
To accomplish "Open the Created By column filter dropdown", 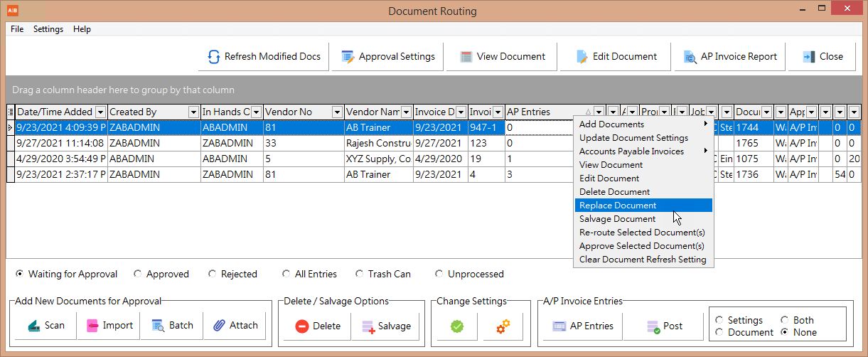I will [193, 112].
